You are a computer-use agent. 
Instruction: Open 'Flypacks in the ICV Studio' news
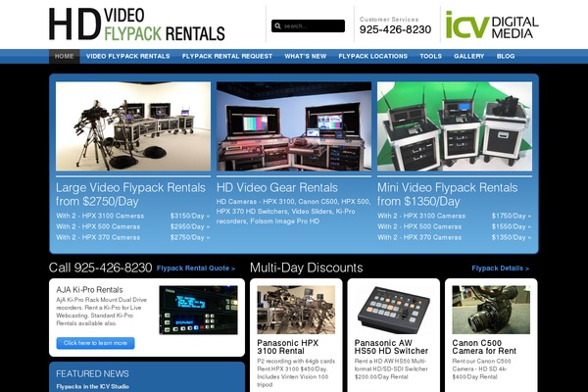pos(93,386)
